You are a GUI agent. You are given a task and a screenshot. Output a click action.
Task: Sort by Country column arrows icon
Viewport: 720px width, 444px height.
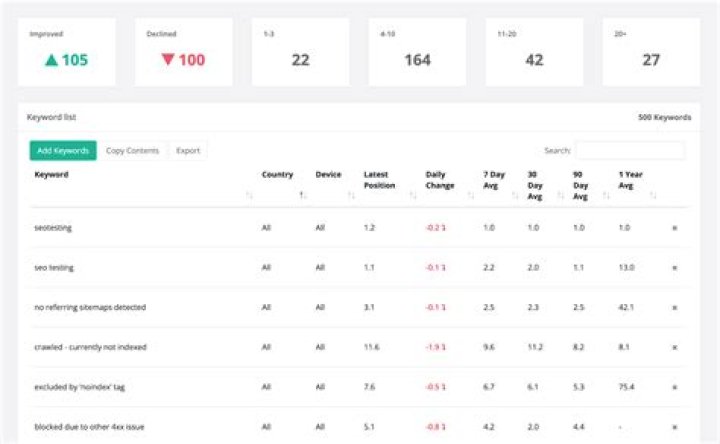[x=302, y=196]
